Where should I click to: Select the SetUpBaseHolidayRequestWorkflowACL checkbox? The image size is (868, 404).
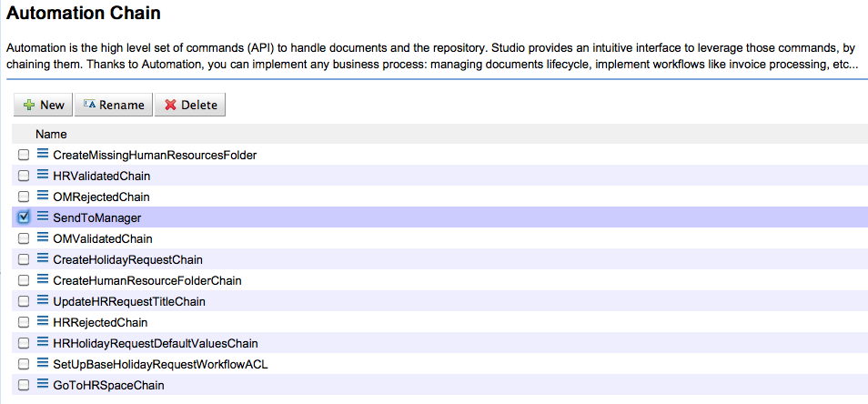(24, 365)
